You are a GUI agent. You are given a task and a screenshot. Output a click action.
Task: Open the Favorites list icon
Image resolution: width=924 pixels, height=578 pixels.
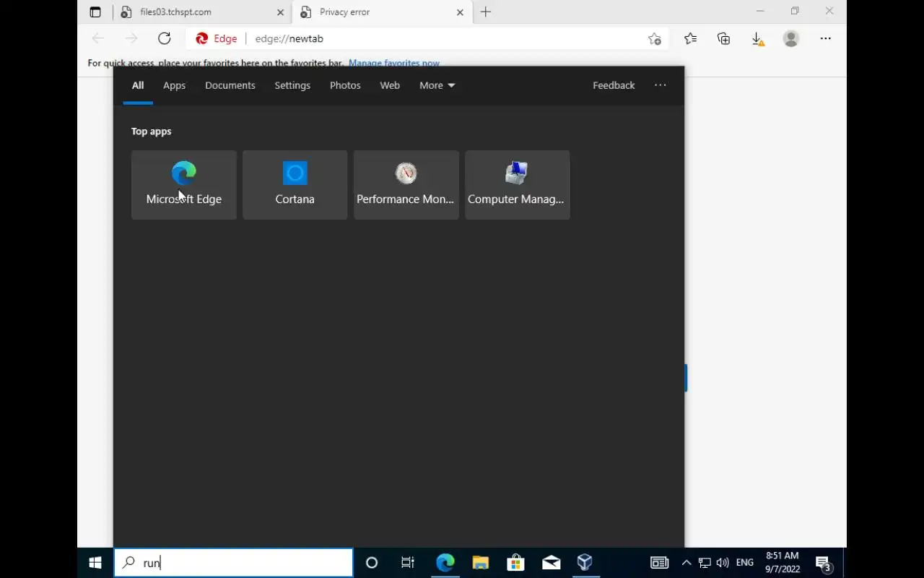690,38
